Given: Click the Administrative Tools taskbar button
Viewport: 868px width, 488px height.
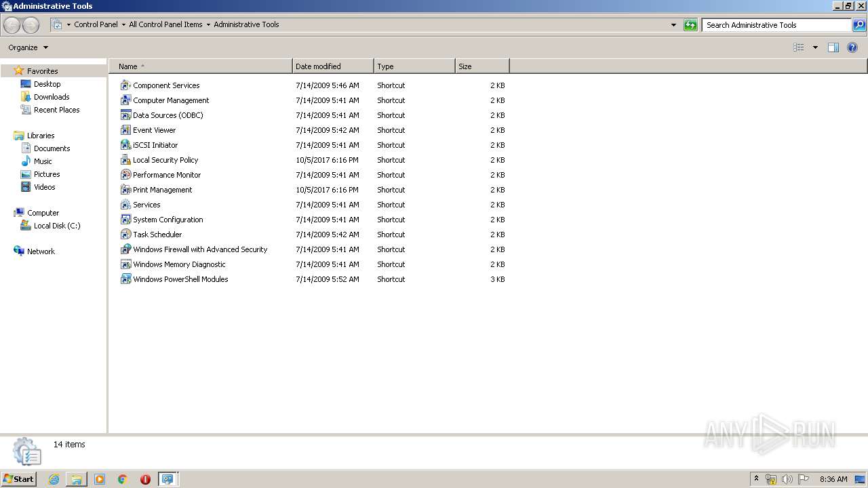Looking at the screenshot, I should point(167,479).
